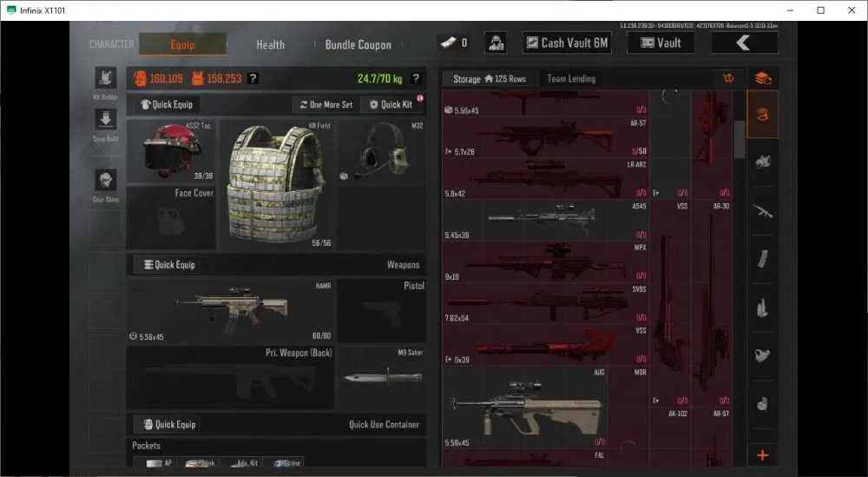Open the Vault button
The height and width of the screenshot is (477, 868).
tap(661, 43)
